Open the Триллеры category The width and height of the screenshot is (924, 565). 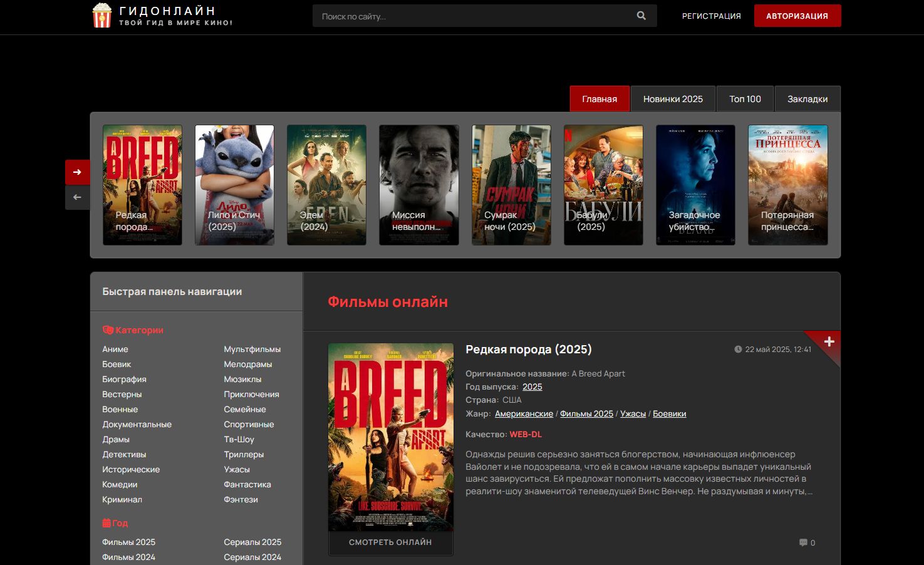(244, 455)
